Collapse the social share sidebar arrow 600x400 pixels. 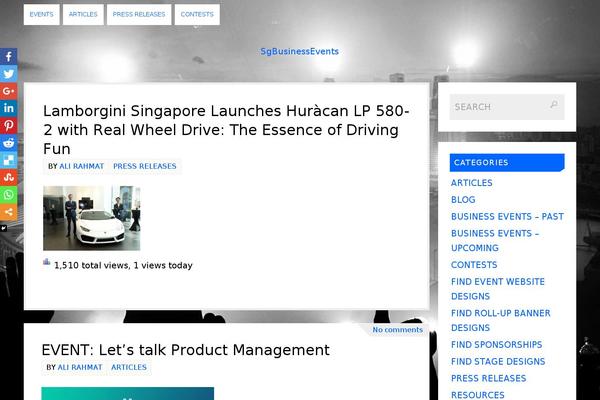coord(3,228)
